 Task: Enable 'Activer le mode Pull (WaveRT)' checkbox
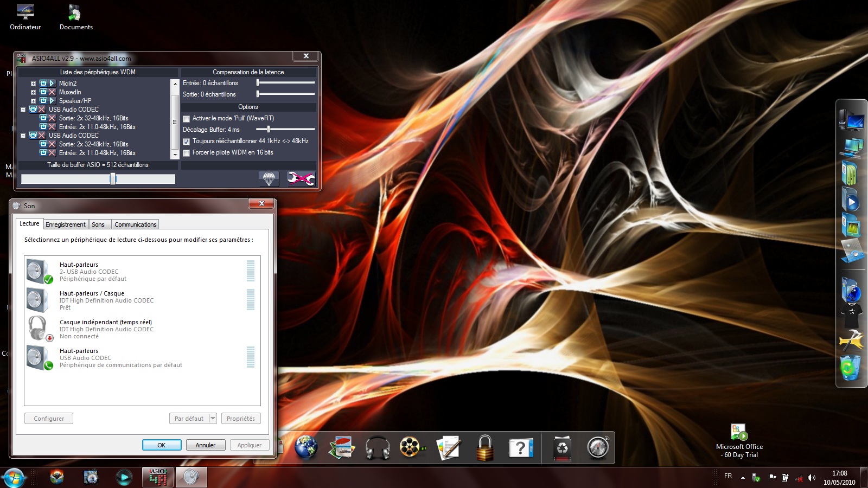point(187,119)
